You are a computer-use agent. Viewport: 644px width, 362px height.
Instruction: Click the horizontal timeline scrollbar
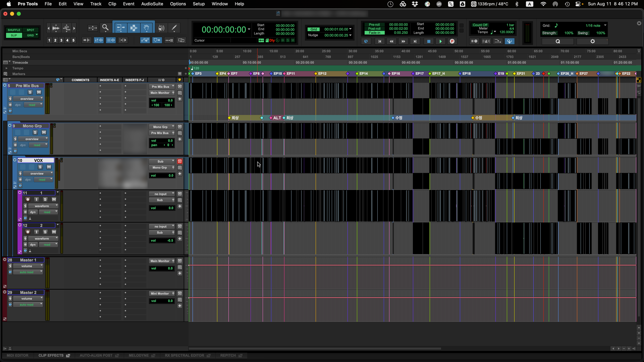point(315,349)
